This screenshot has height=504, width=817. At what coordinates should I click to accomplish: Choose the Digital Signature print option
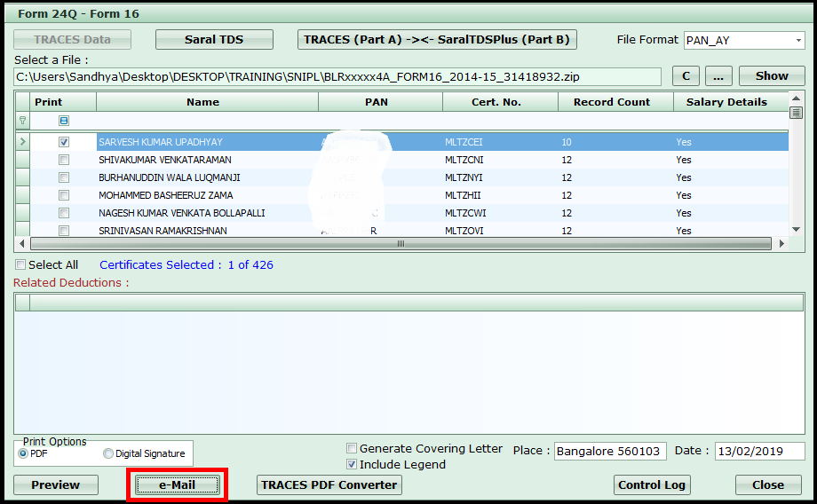(107, 453)
